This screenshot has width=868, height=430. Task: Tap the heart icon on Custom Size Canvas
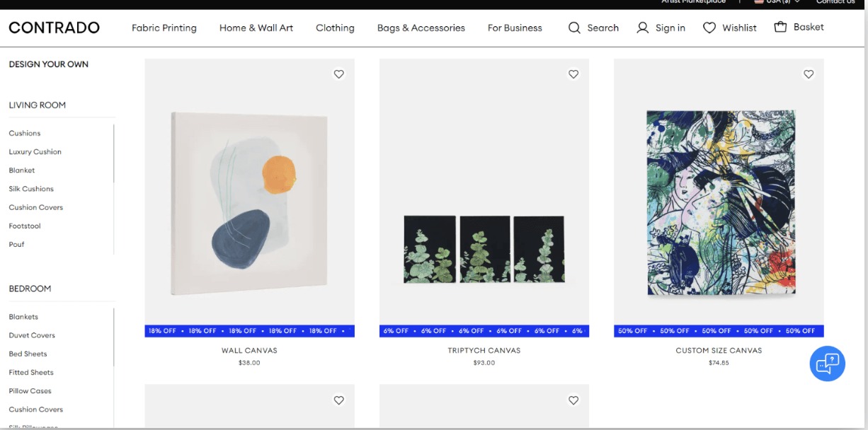coord(809,74)
